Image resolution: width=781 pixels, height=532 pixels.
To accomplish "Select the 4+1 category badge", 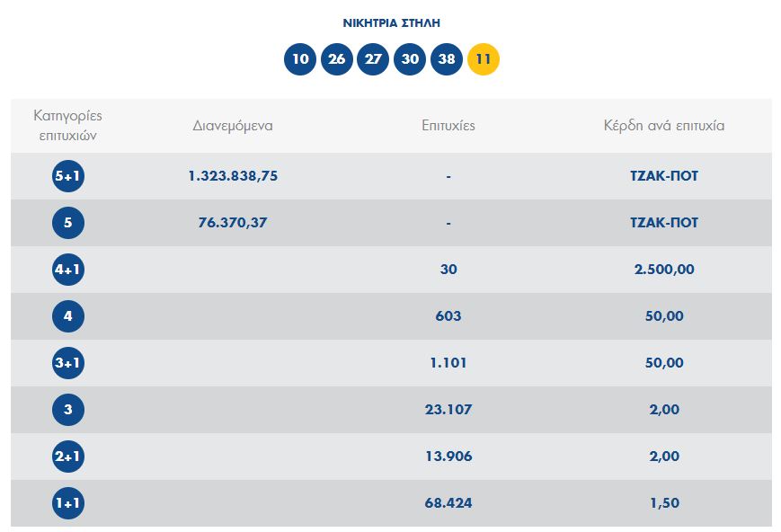I will tap(68, 270).
